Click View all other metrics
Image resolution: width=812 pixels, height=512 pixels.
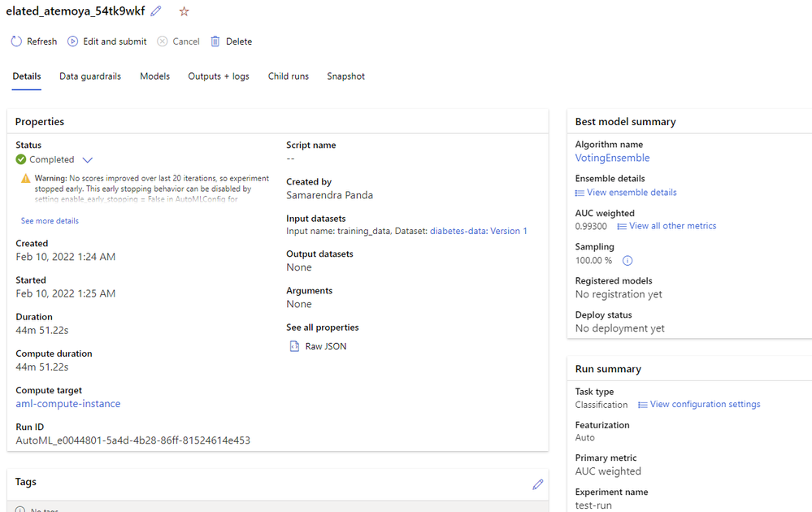click(x=672, y=226)
